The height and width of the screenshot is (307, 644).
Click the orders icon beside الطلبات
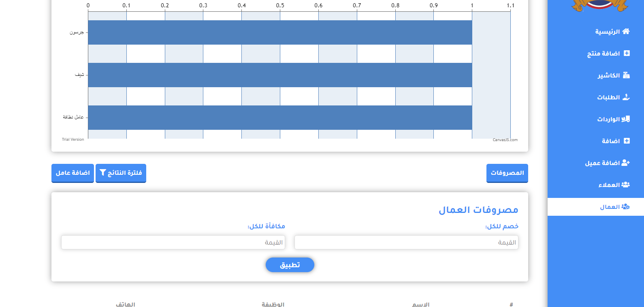(x=626, y=97)
